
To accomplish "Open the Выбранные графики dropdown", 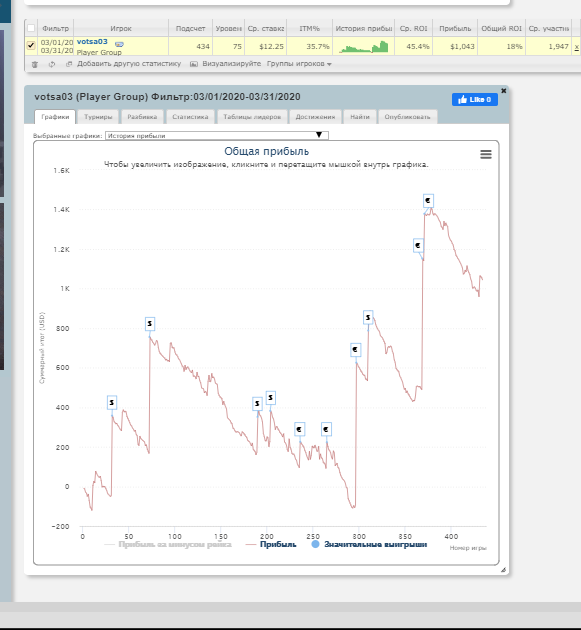I will pos(217,135).
